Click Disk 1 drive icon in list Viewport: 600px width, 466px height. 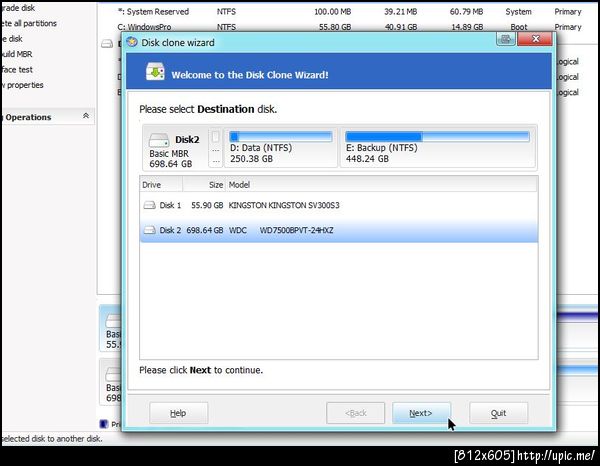(x=149, y=205)
